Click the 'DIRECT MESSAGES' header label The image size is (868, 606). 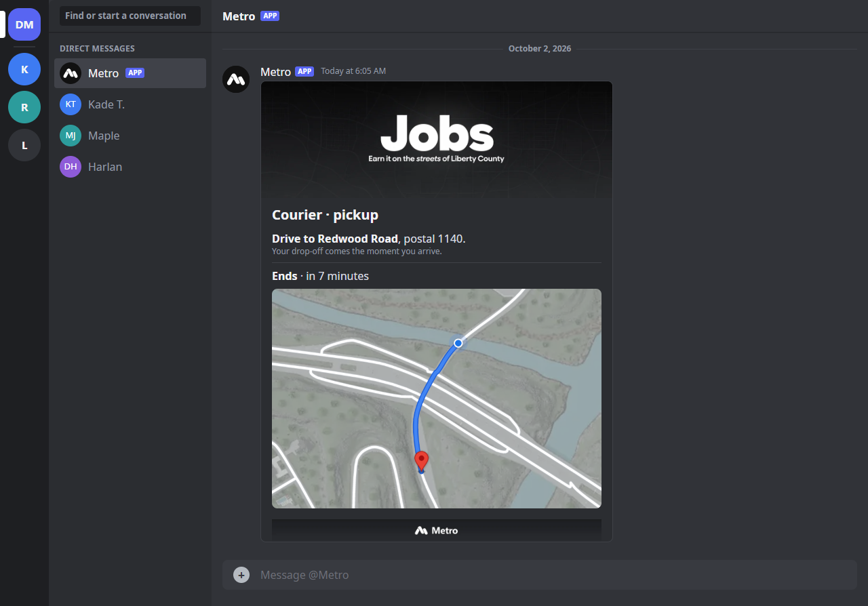click(97, 49)
